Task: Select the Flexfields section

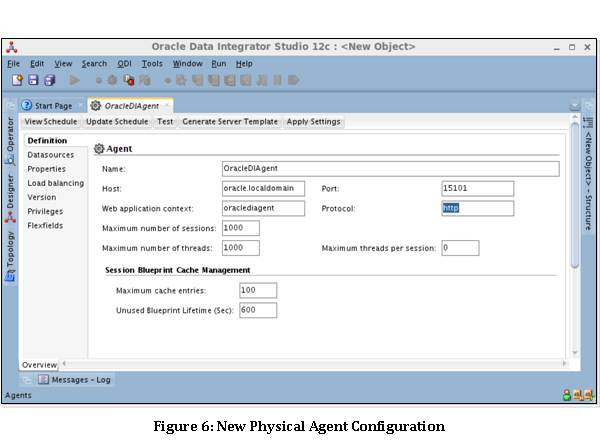Action: point(45,225)
